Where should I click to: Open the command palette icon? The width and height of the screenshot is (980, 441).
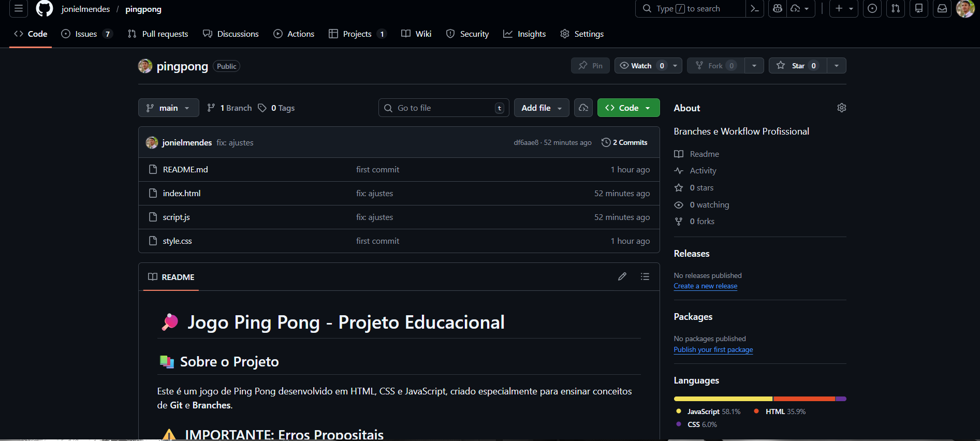point(755,9)
